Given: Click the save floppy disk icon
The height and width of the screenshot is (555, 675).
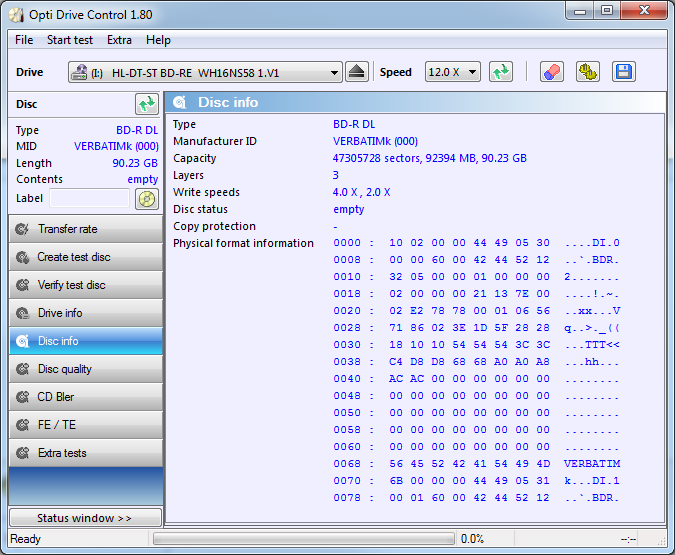Looking at the screenshot, I should click(x=623, y=72).
